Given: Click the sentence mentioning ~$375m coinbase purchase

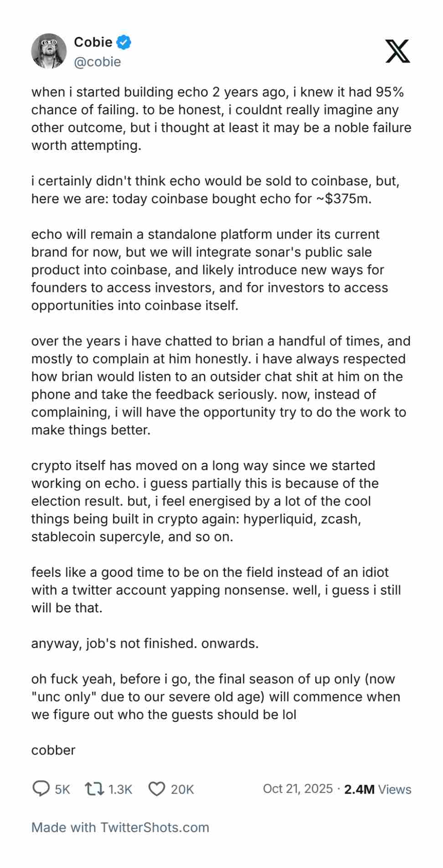Looking at the screenshot, I should pyautogui.click(x=201, y=199).
